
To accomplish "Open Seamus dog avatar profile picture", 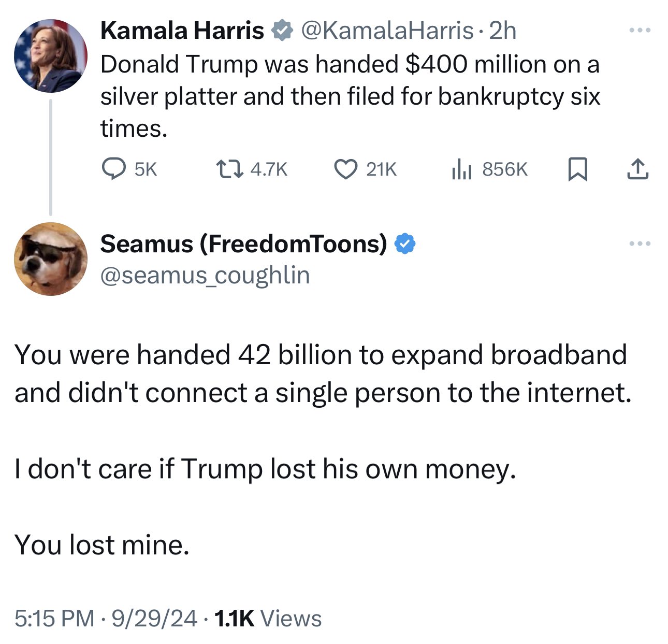I will point(50,259).
